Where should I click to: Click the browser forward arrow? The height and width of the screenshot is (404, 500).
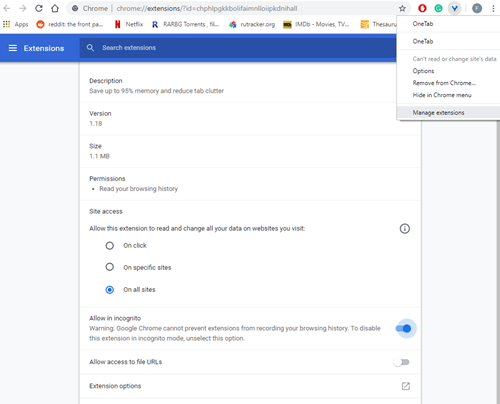pos(23,8)
